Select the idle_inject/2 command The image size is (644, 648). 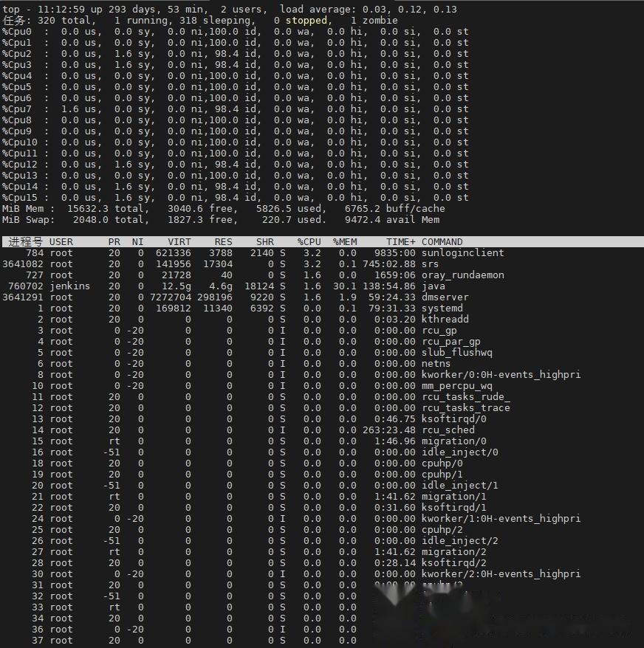click(459, 541)
